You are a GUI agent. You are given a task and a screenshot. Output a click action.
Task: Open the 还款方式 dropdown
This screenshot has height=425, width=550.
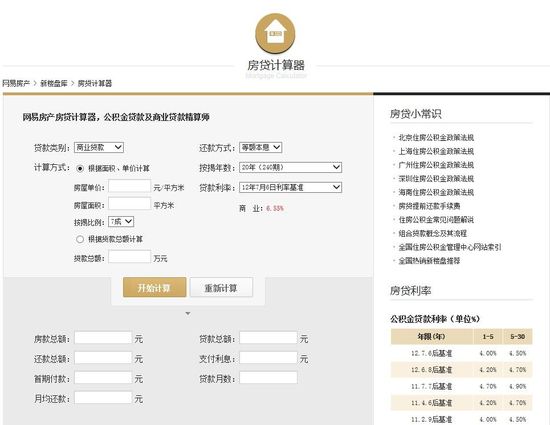[261, 147]
